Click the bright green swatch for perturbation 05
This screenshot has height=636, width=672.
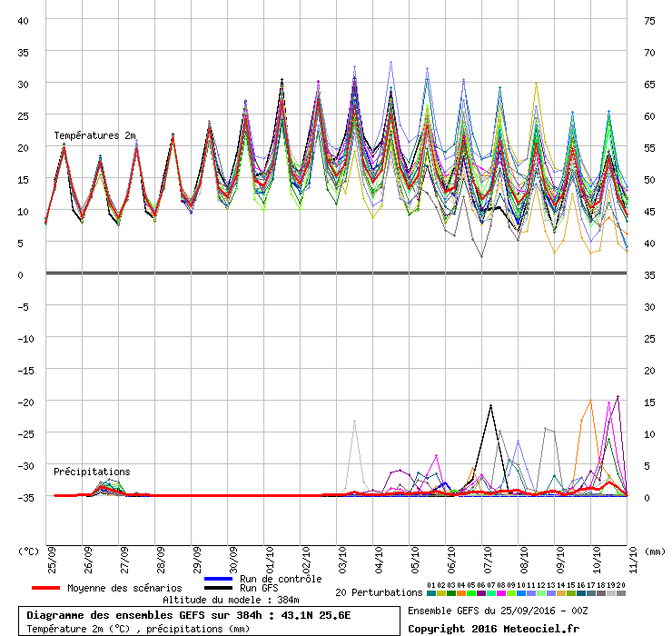pyautogui.click(x=471, y=593)
